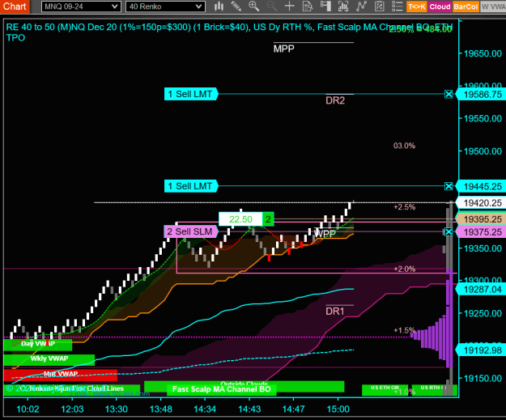Click the green position quantity 2 box
The width and height of the screenshot is (506, 420).
pyautogui.click(x=268, y=219)
